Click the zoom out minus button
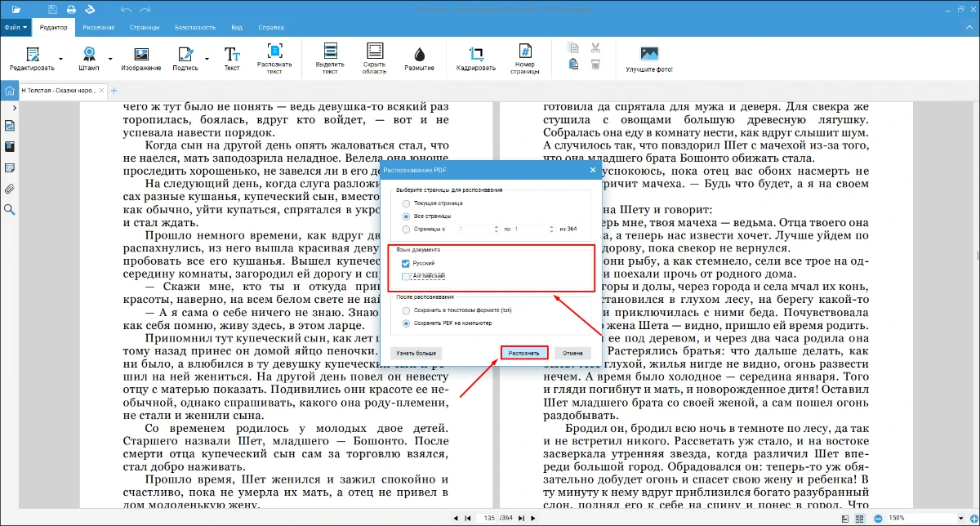 pos(877,518)
